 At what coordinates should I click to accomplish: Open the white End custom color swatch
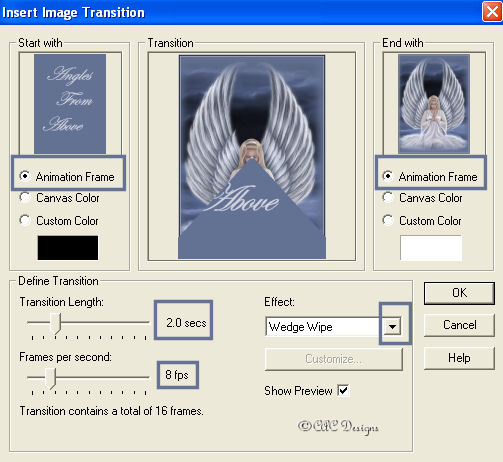[x=431, y=248]
